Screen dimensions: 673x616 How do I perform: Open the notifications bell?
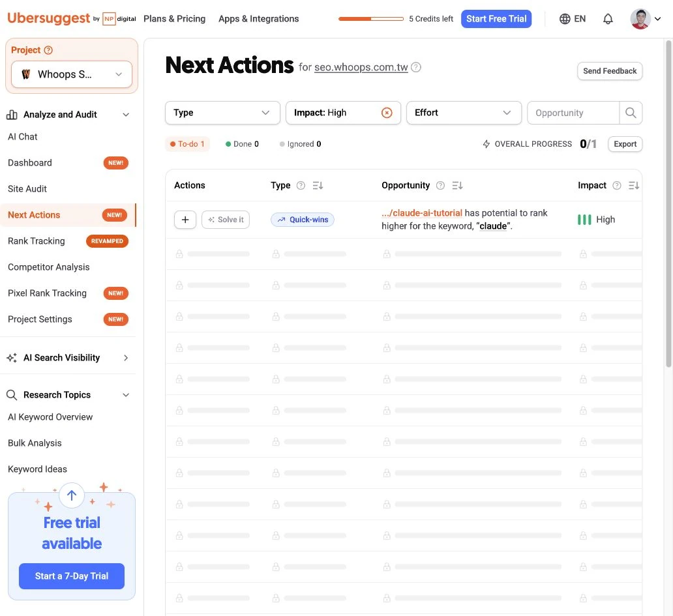click(x=608, y=19)
